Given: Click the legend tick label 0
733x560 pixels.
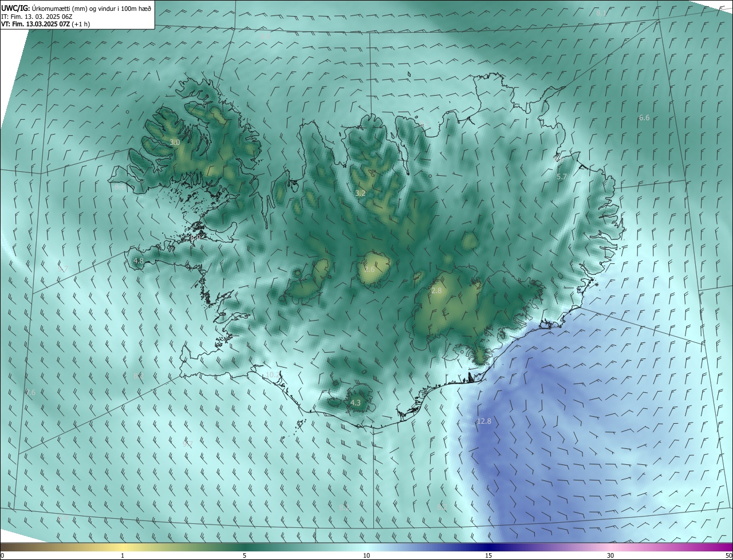Looking at the screenshot, I should 2,556.
